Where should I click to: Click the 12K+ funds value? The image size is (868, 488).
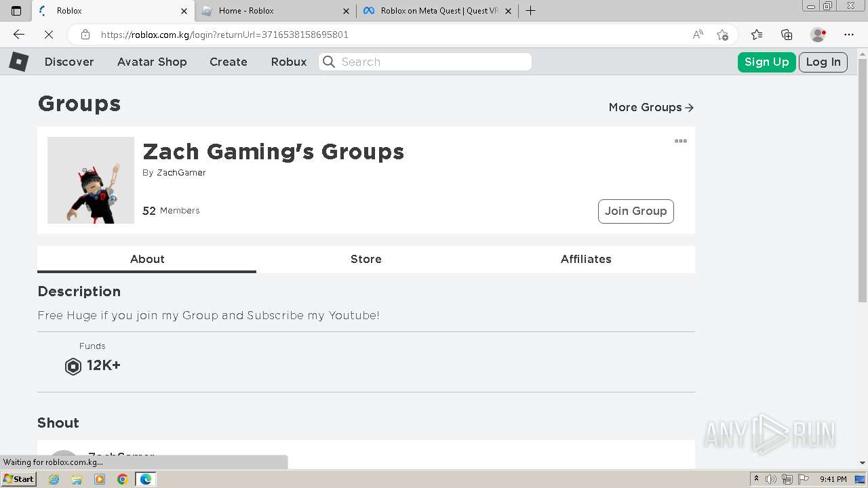pyautogui.click(x=104, y=365)
